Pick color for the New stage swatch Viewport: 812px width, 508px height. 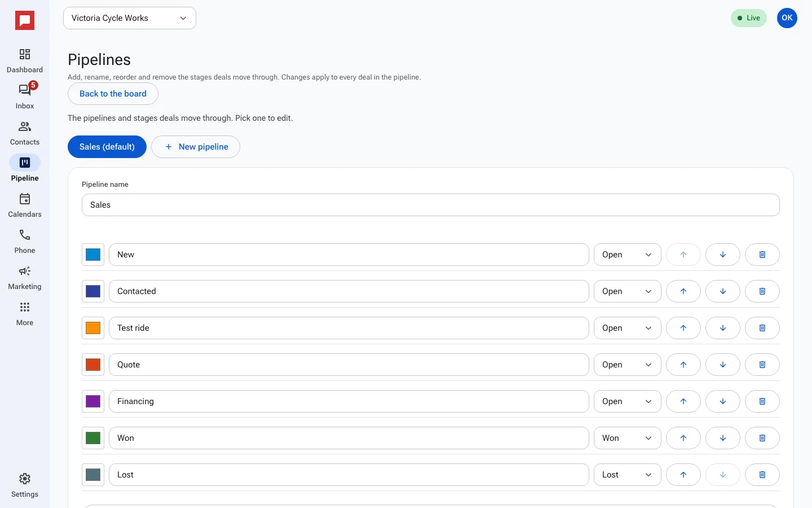tap(93, 255)
